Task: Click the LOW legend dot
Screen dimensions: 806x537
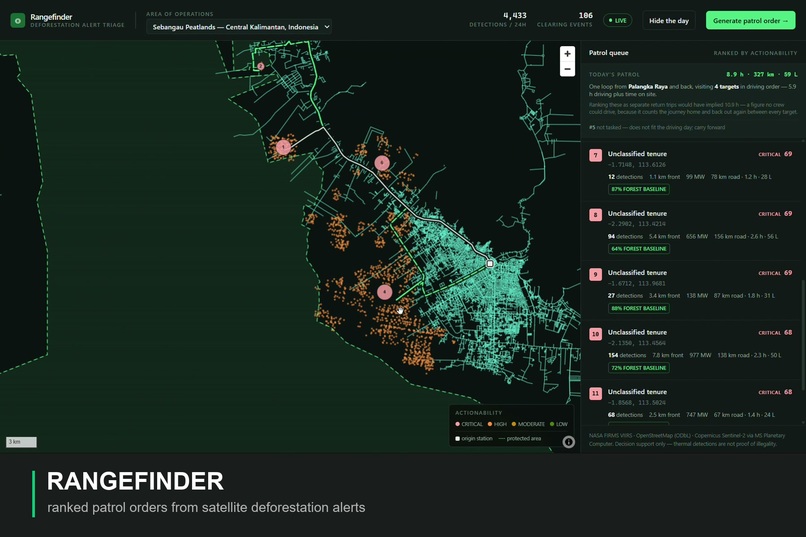Action: [552, 424]
